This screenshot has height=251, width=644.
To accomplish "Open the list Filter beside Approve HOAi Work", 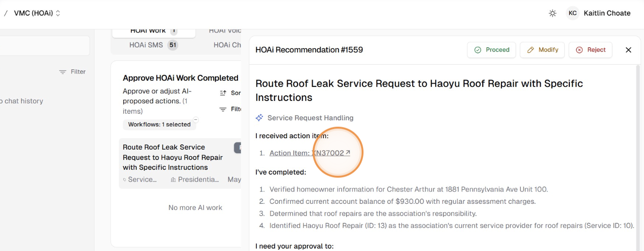I will click(x=229, y=109).
